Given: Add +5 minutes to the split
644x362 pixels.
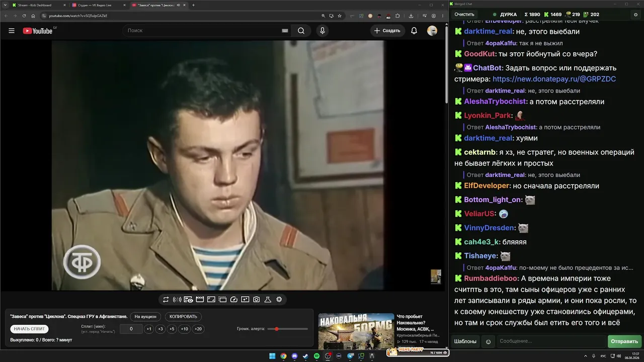Looking at the screenshot, I should tap(172, 329).
